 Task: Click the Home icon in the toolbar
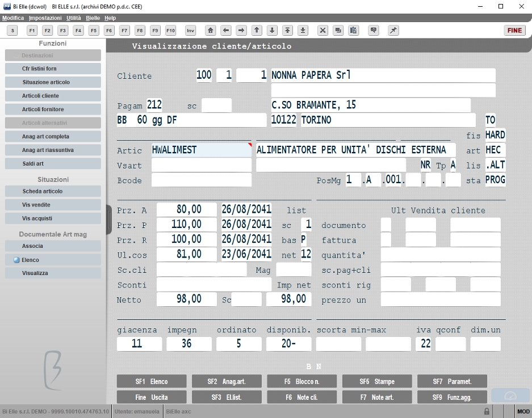(x=210, y=31)
